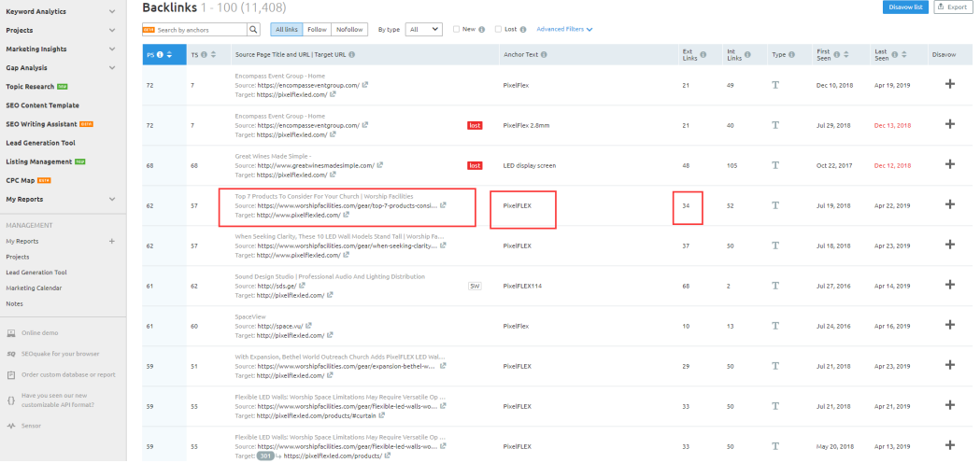Click the Search by anchors input field
This screenshot has width=980, height=463.
click(x=199, y=30)
